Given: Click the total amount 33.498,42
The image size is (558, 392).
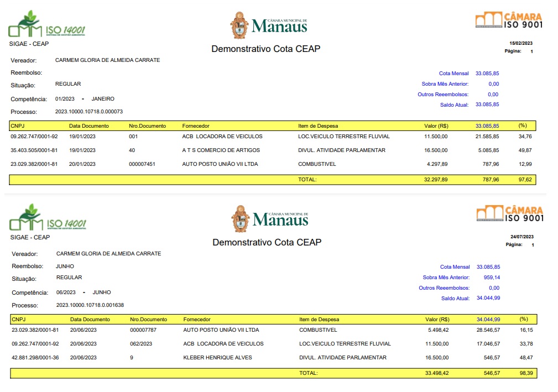Looking at the screenshot, I should (437, 373).
